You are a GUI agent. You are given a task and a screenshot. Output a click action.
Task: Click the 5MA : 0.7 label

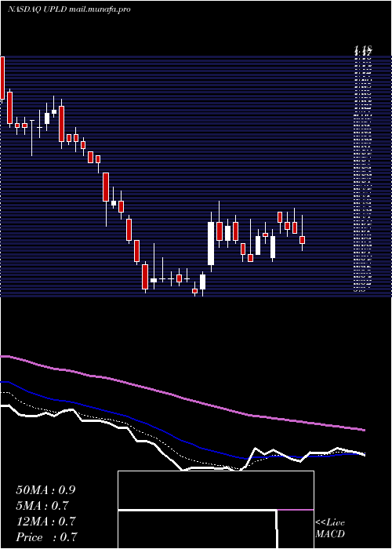coord(42,506)
